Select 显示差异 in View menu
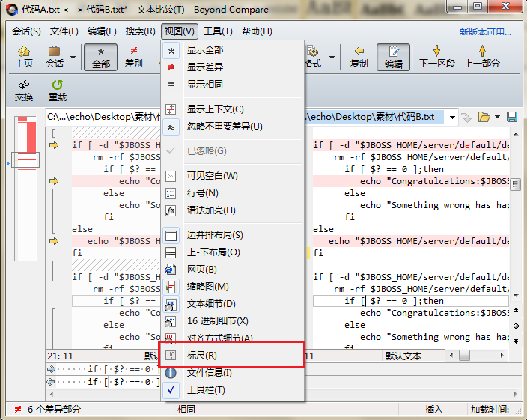This screenshot has width=527, height=420. [233, 67]
